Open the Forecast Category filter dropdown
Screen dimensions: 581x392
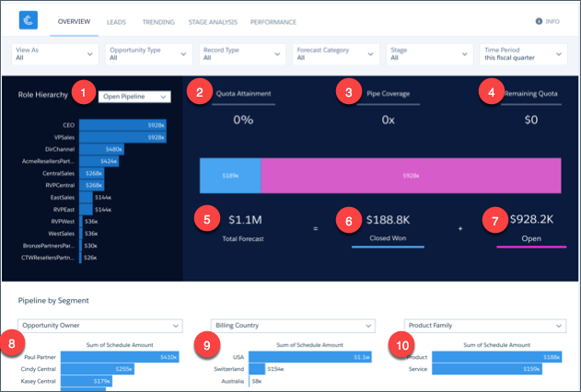point(336,54)
